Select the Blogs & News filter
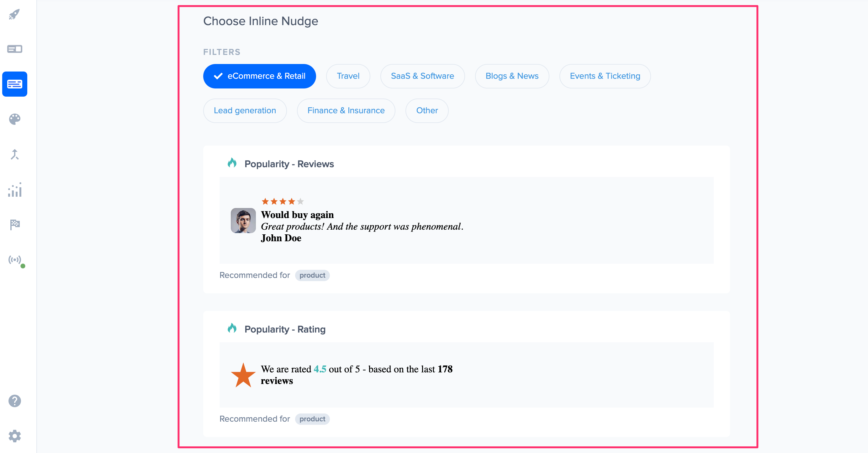 click(x=511, y=76)
